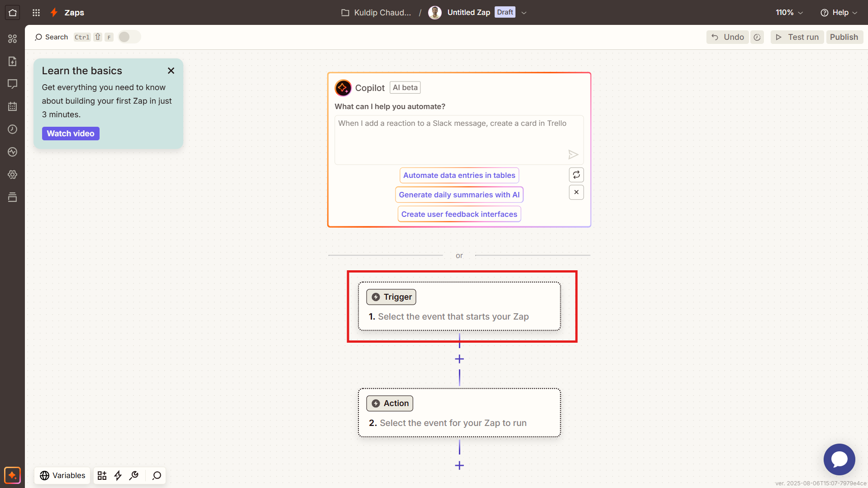868x488 pixels.
Task: Open the sidebar overview icon with four circles
Action: [x=12, y=39]
